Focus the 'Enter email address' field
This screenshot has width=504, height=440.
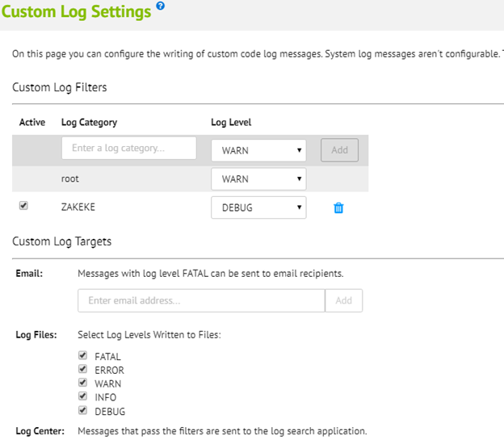(201, 300)
